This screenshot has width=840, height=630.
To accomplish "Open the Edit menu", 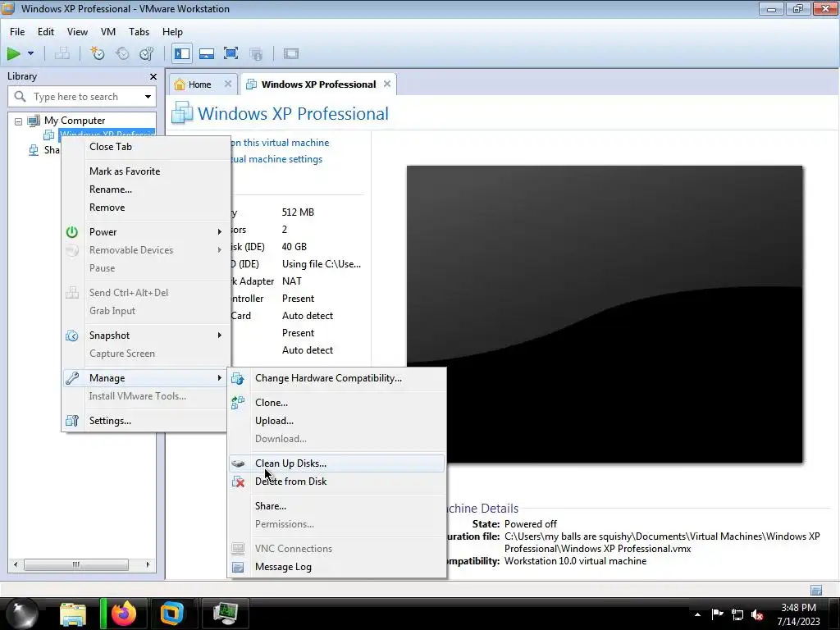I will point(46,32).
